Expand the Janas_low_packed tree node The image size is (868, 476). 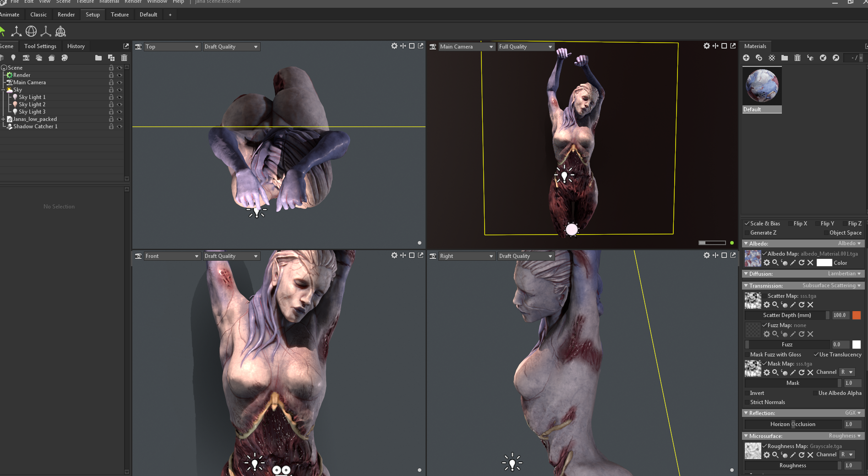click(x=3, y=119)
